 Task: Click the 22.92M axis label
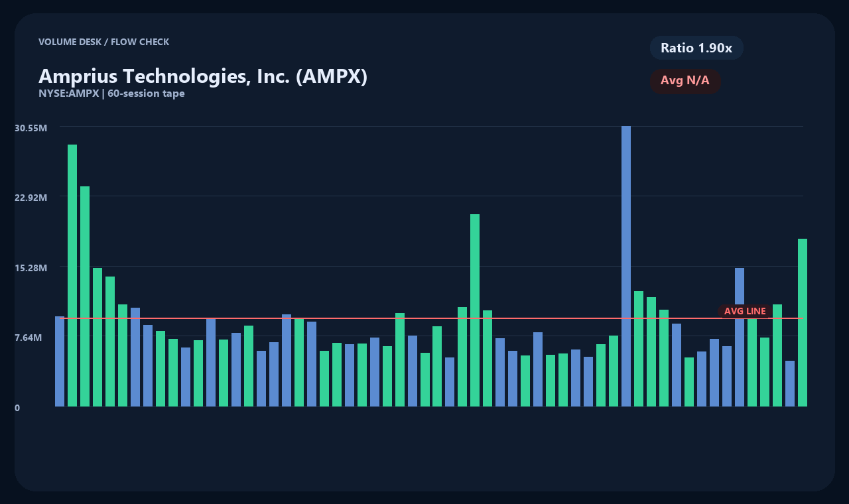31,198
